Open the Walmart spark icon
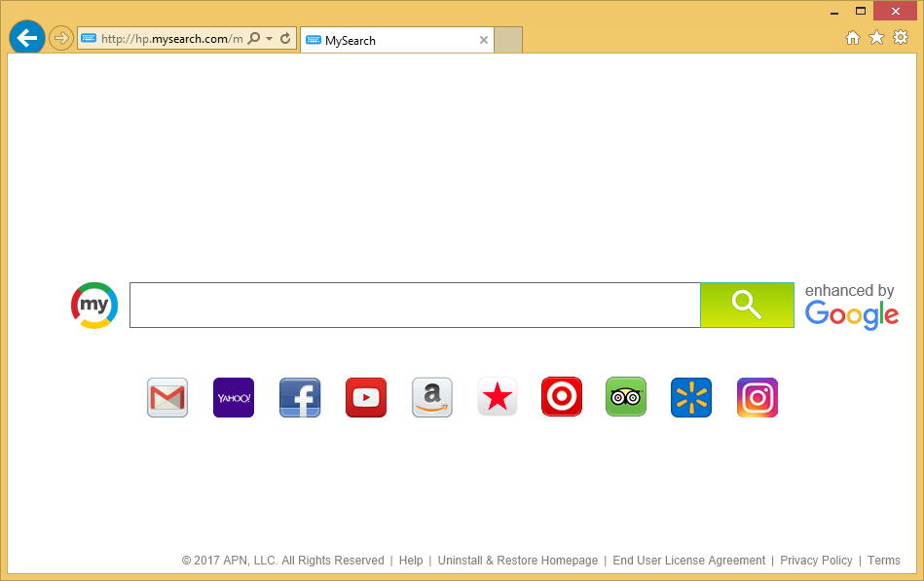The height and width of the screenshot is (581, 924). (x=691, y=398)
